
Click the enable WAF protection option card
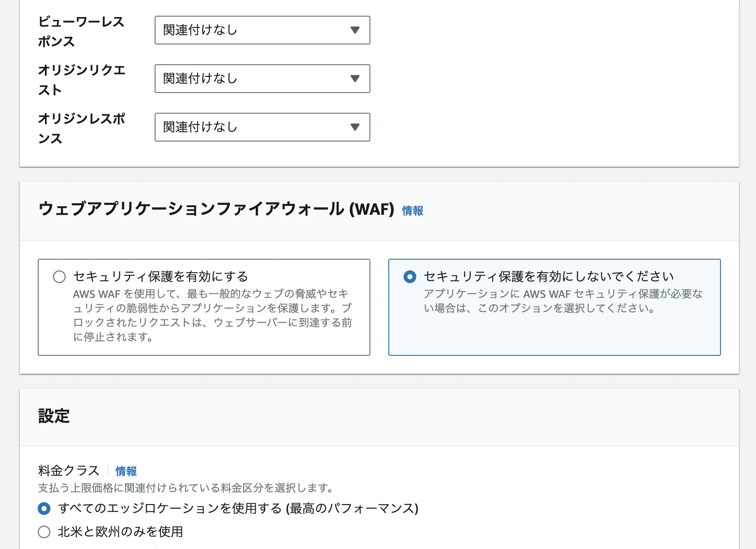[204, 307]
